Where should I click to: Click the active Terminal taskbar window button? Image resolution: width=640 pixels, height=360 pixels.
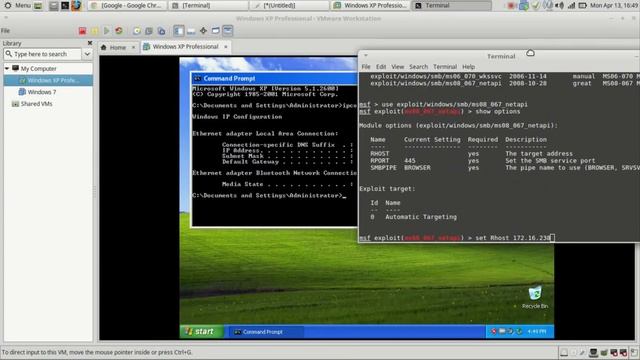pos(451,5)
